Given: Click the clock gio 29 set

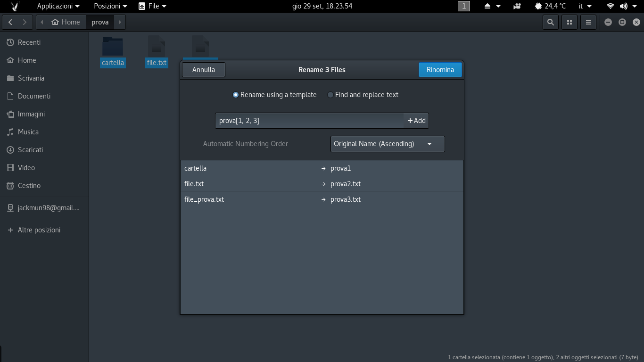Looking at the screenshot, I should coord(322,6).
